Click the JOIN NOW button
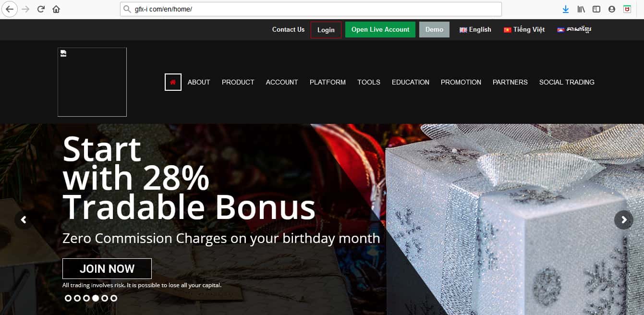 coord(107,268)
